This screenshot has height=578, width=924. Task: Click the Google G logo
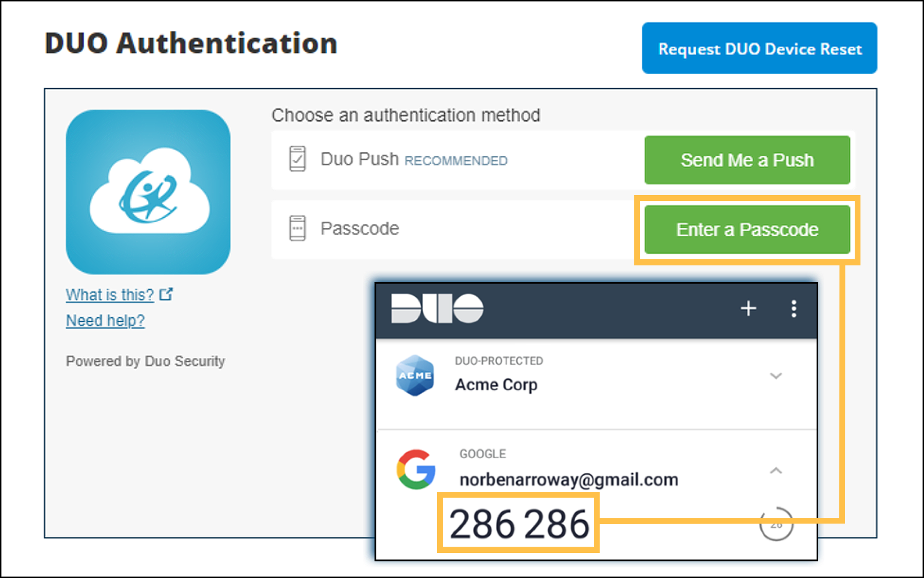416,470
